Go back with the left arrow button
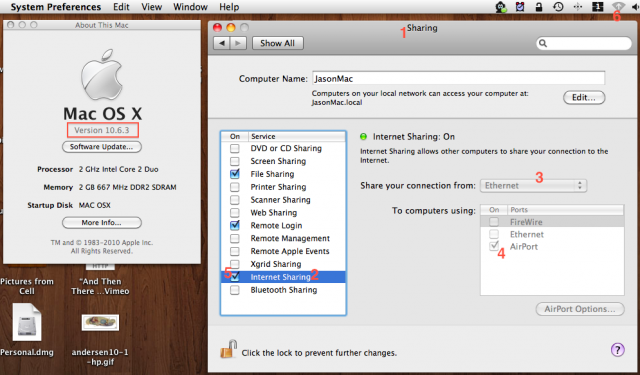Screen dimensions: 640x375 (222, 43)
